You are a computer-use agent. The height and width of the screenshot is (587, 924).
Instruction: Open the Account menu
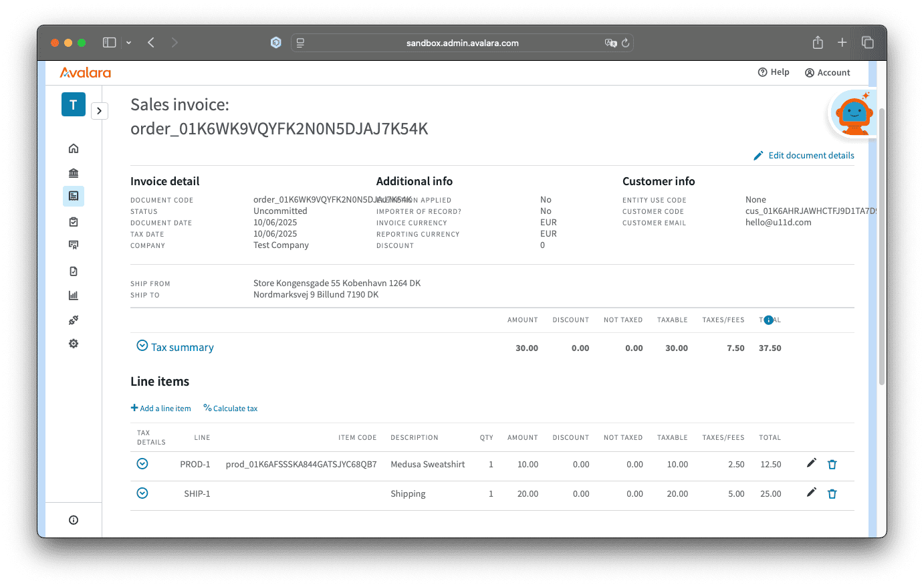click(828, 72)
